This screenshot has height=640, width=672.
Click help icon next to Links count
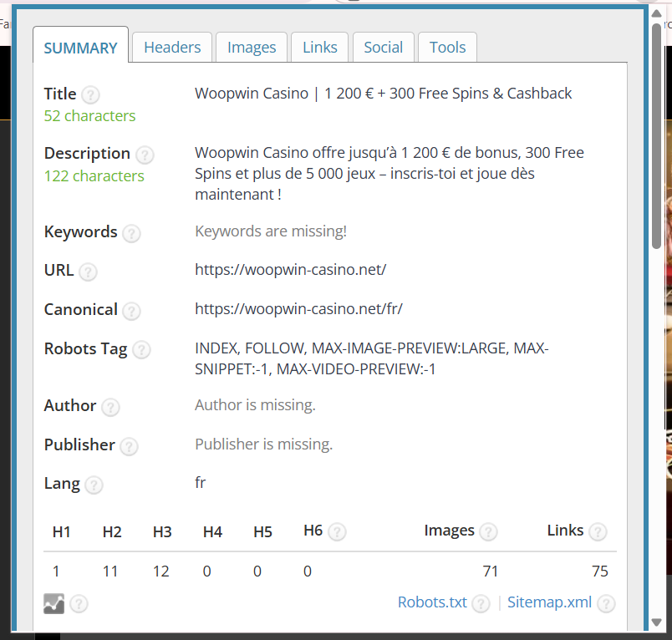click(598, 532)
